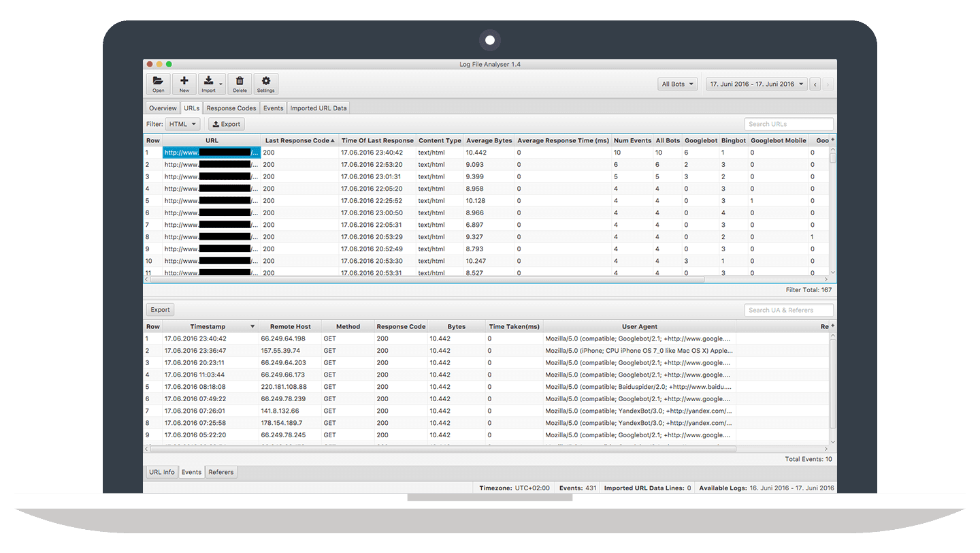Click the horizontal scrollbar of URL table

[x=427, y=279]
